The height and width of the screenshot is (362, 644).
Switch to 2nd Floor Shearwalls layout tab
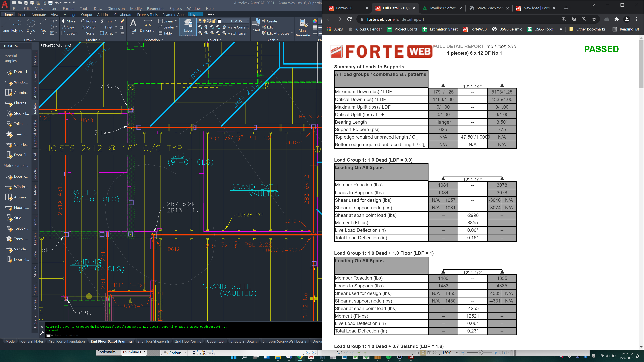[x=153, y=341]
